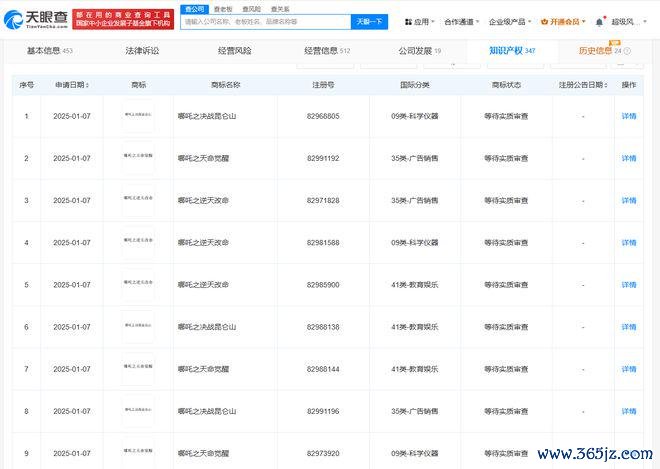Select trademark name in row 3 哪吒之逆天改命

click(x=203, y=200)
